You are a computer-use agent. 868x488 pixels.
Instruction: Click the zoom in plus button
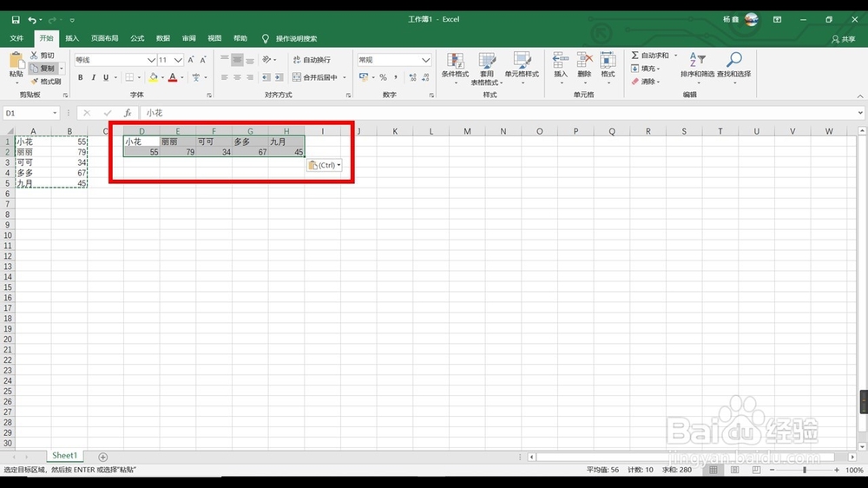click(x=837, y=470)
